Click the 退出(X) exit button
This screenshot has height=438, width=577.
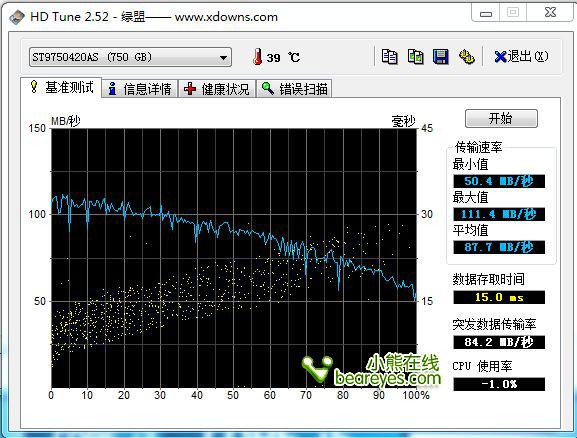521,57
